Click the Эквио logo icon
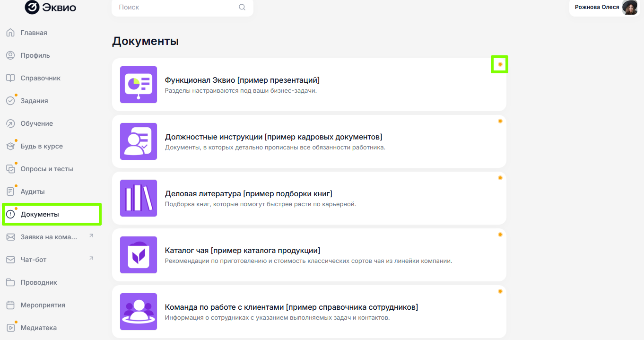The image size is (644, 340). 32,7
